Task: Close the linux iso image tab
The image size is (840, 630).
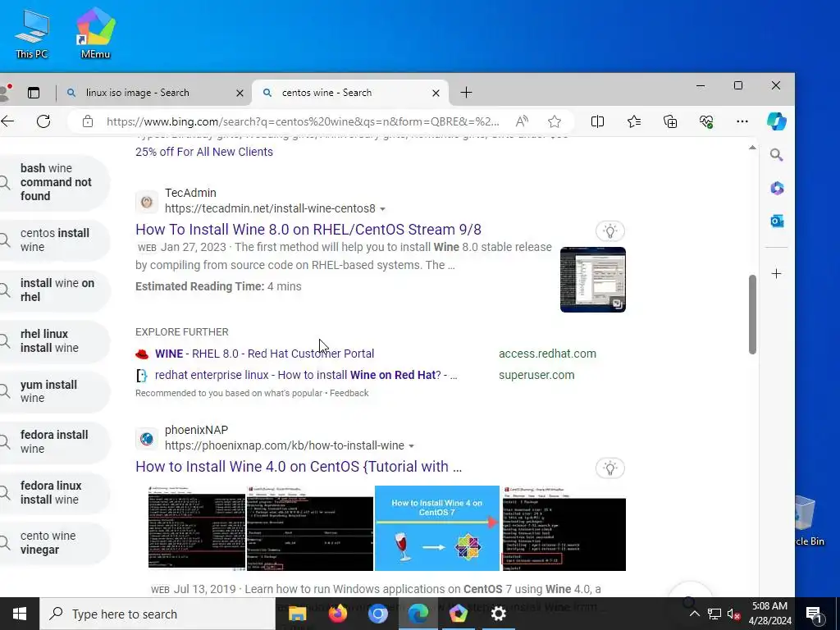Action: tap(240, 94)
